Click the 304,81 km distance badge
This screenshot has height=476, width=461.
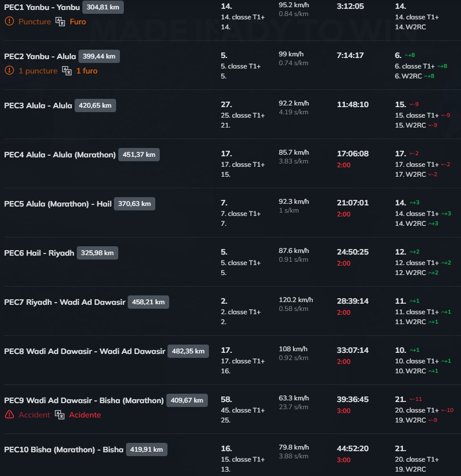tap(103, 7)
